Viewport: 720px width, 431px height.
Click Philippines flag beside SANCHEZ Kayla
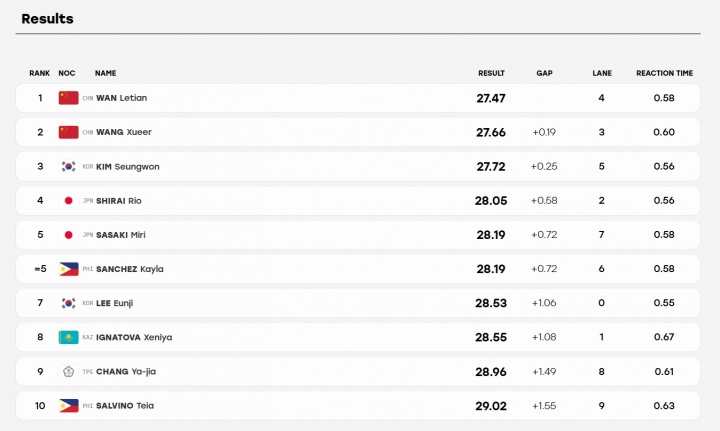coord(68,269)
